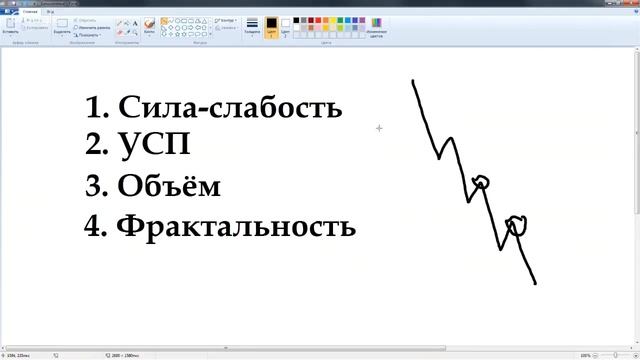640x360 pixels.
Task: Choose the oval shape in Shapes gallery
Action: pyautogui.click(x=178, y=21)
